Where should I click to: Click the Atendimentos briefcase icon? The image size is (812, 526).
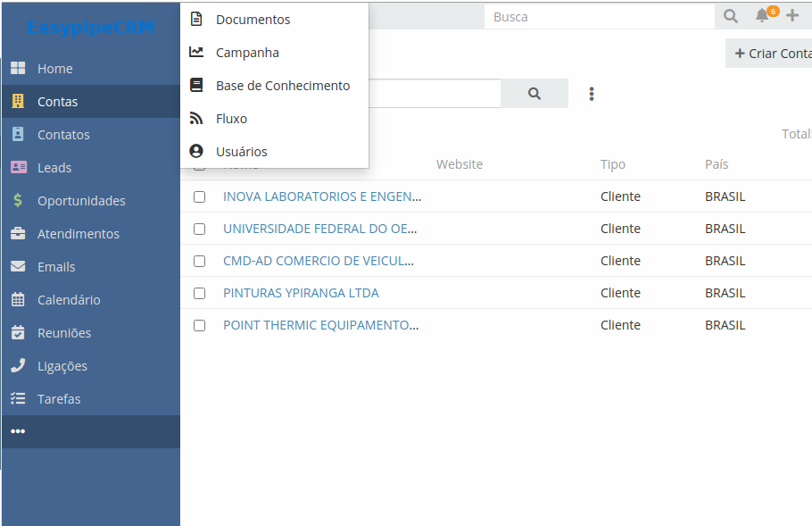(18, 233)
